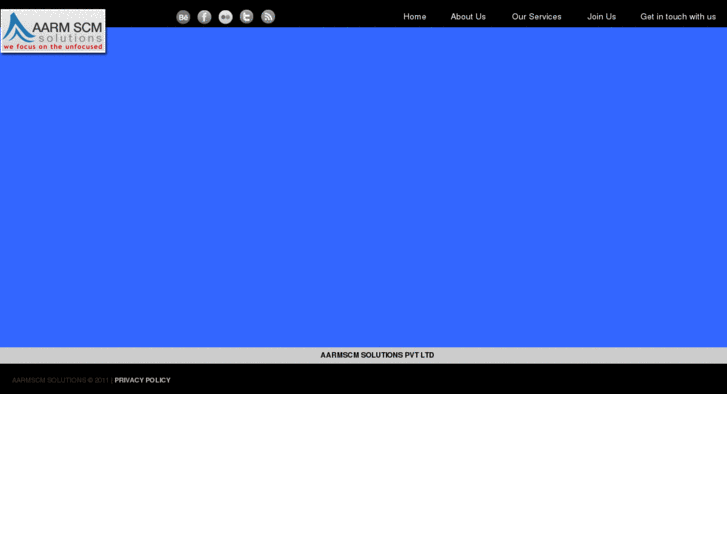The image size is (727, 545).
Task: Open the About Us menu item
Action: (468, 17)
